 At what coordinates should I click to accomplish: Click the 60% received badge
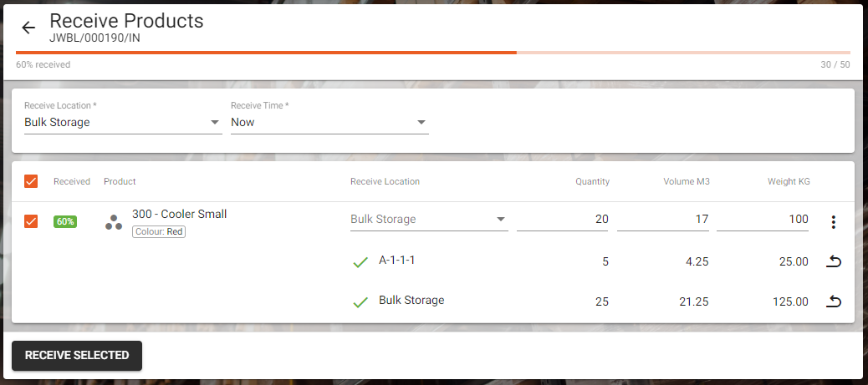(65, 221)
